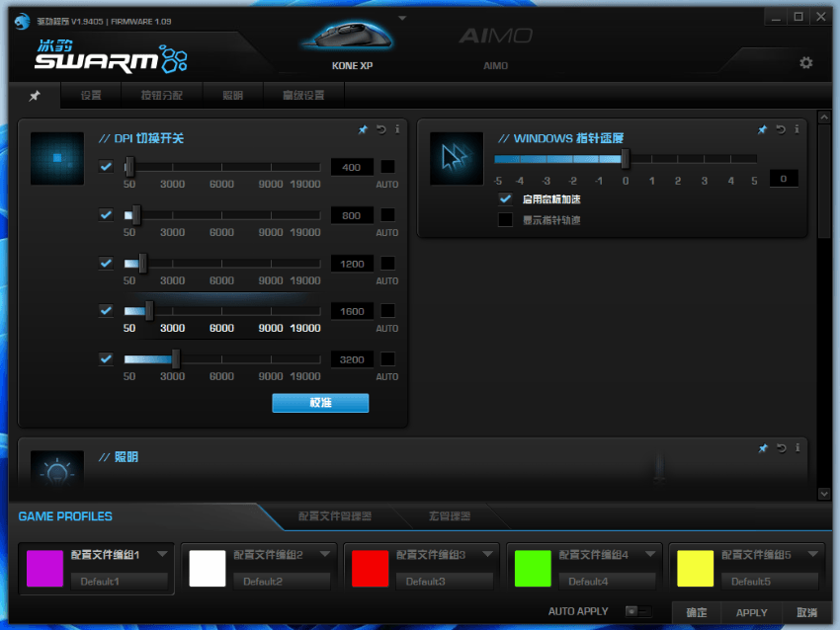Expand 配置文件编组4 dropdown arrow
This screenshot has height=630, width=840.
click(650, 554)
